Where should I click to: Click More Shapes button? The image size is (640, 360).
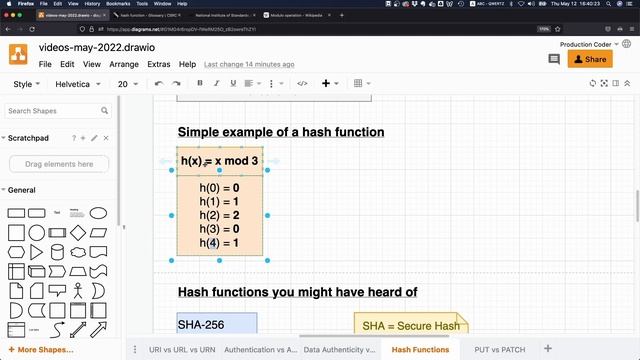point(41,350)
